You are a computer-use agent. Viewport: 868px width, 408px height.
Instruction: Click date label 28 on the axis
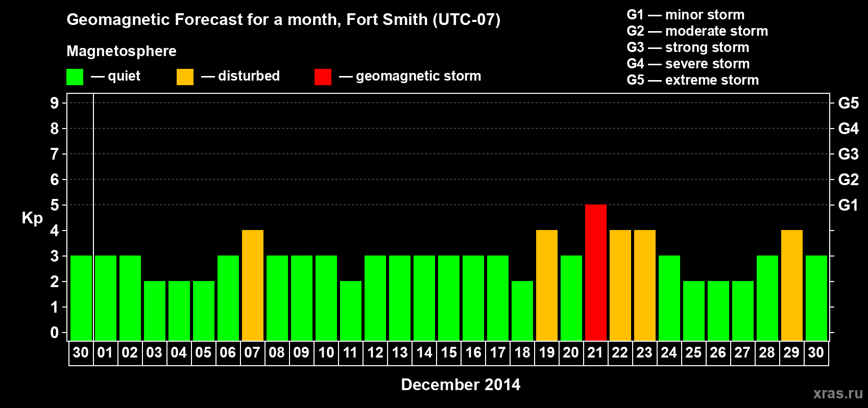[x=767, y=352]
